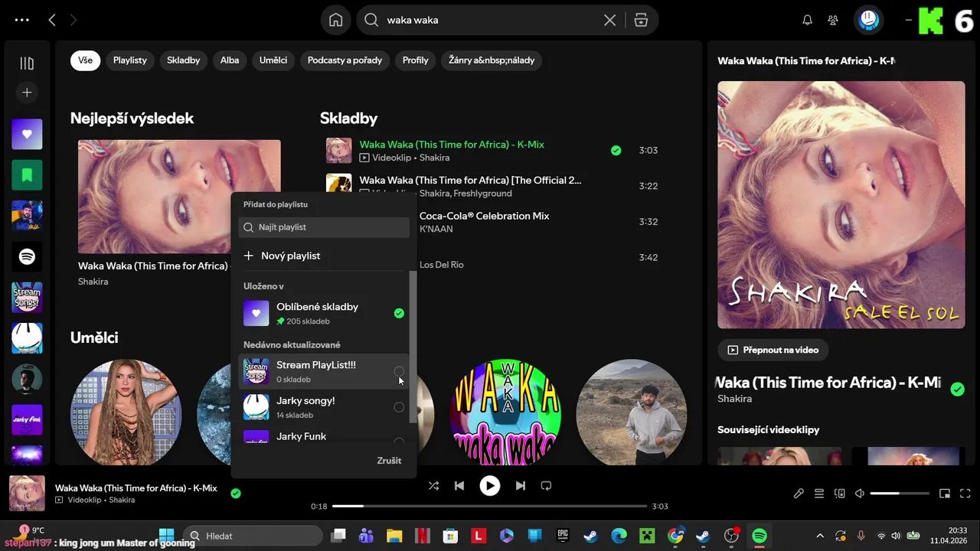Clear the waka waka search text
The image size is (980, 551).
[x=609, y=20]
